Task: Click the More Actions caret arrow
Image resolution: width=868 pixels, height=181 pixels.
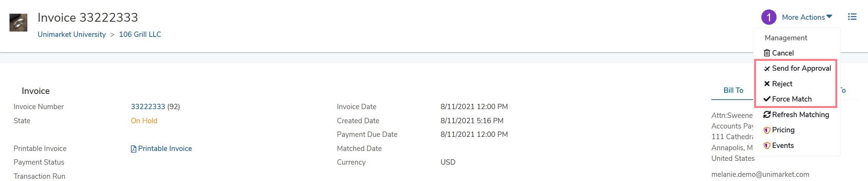Action: pyautogui.click(x=829, y=16)
